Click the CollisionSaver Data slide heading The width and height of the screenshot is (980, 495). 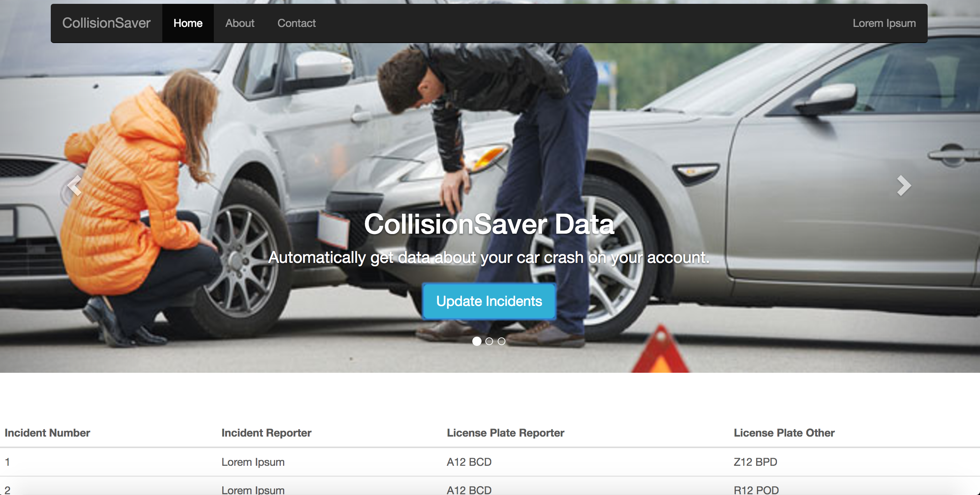(x=489, y=224)
